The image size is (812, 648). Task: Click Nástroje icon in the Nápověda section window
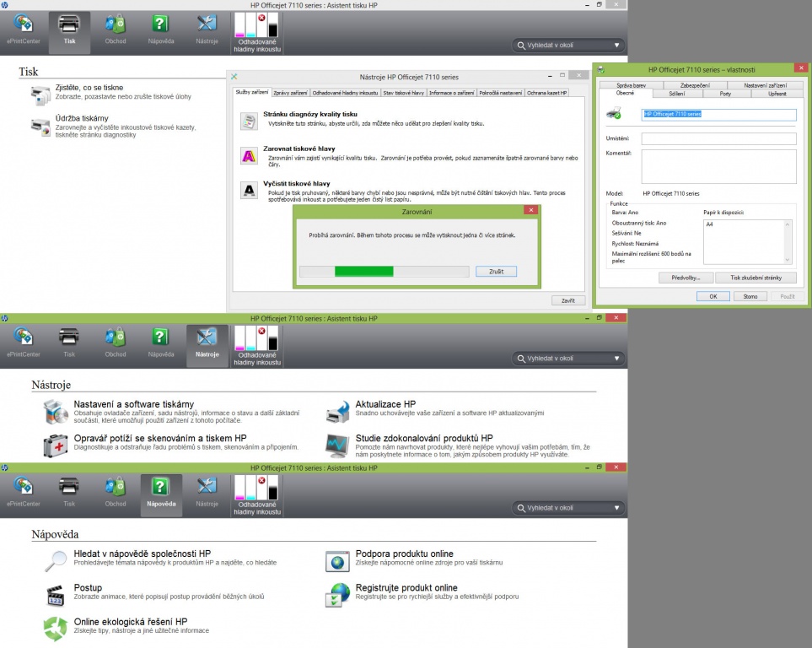[207, 493]
